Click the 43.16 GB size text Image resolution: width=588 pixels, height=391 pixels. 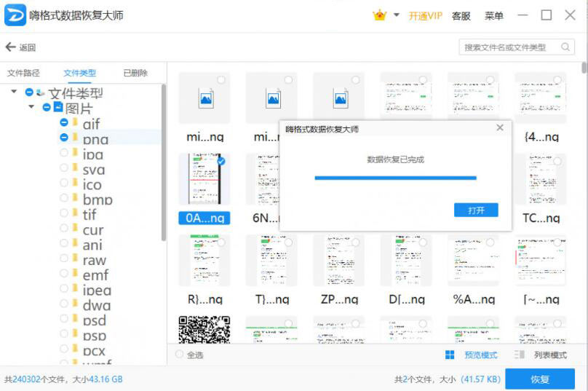tap(106, 379)
